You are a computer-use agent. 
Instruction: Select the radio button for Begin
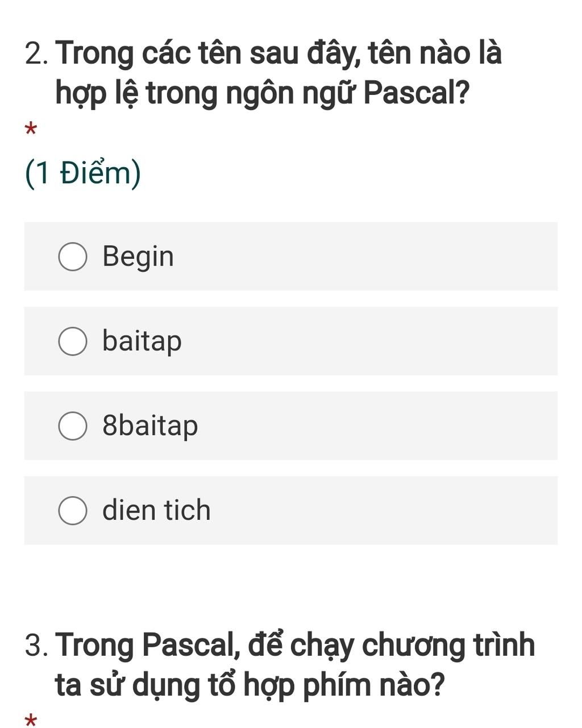click(73, 257)
